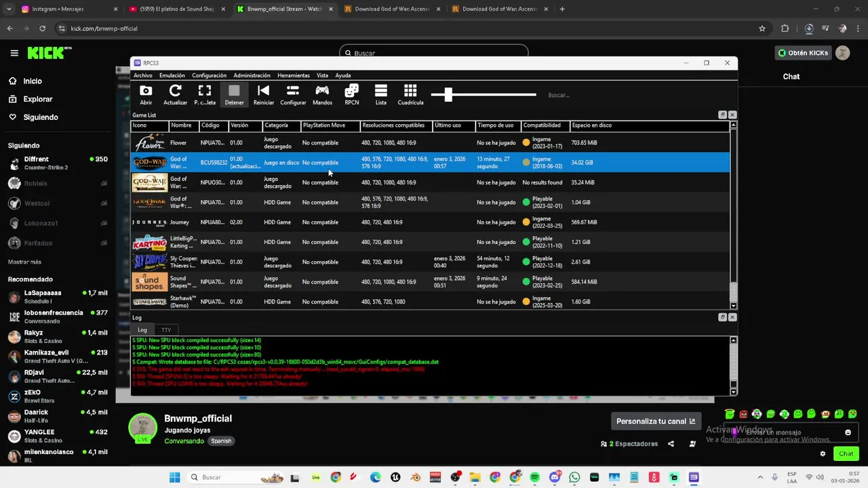
Task: Open controller settings with Mandos icon
Action: point(322,95)
